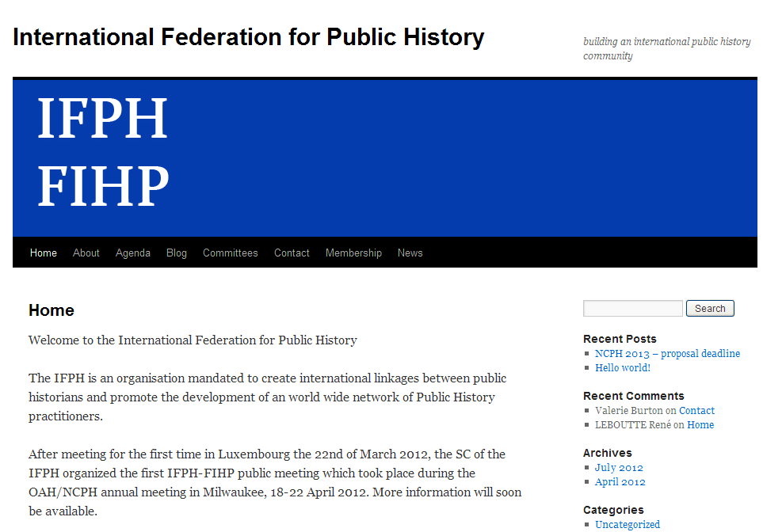View LEBOUTTE René's comment on Home

tap(700, 424)
